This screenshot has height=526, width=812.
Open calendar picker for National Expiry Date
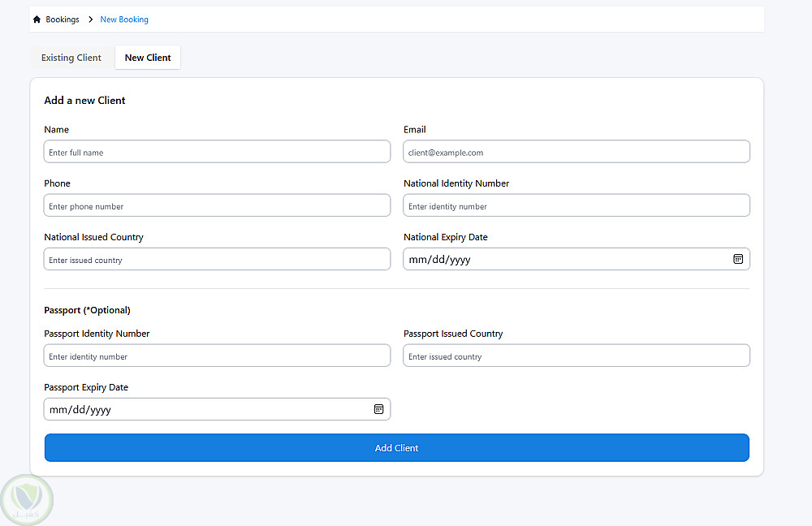[x=738, y=259]
